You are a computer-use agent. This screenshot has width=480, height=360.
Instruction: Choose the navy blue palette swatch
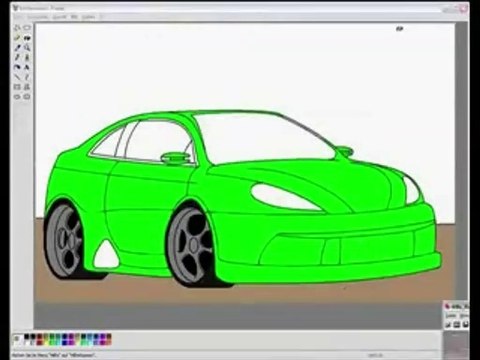(65, 337)
